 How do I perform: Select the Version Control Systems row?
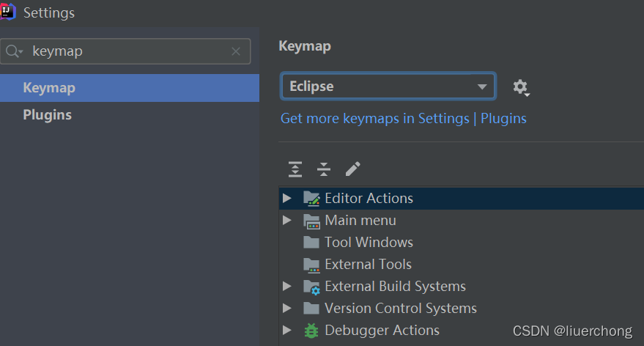[x=462, y=309]
